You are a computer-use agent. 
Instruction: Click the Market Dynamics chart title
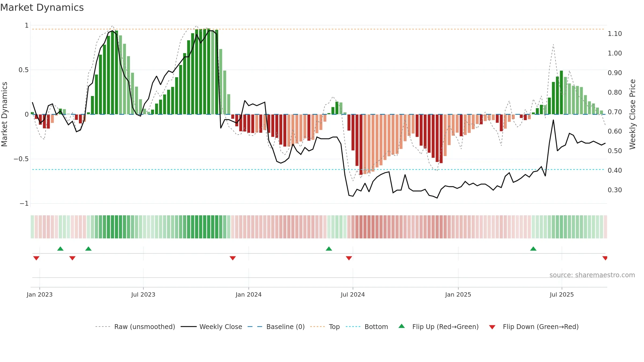42,8
